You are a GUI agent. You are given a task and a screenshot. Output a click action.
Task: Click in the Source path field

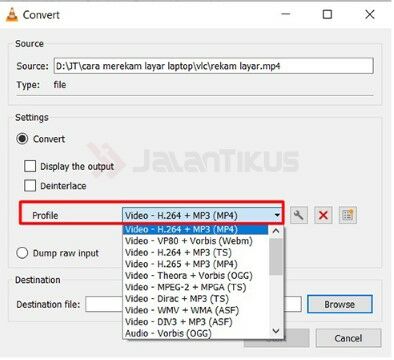pyautogui.click(x=213, y=66)
